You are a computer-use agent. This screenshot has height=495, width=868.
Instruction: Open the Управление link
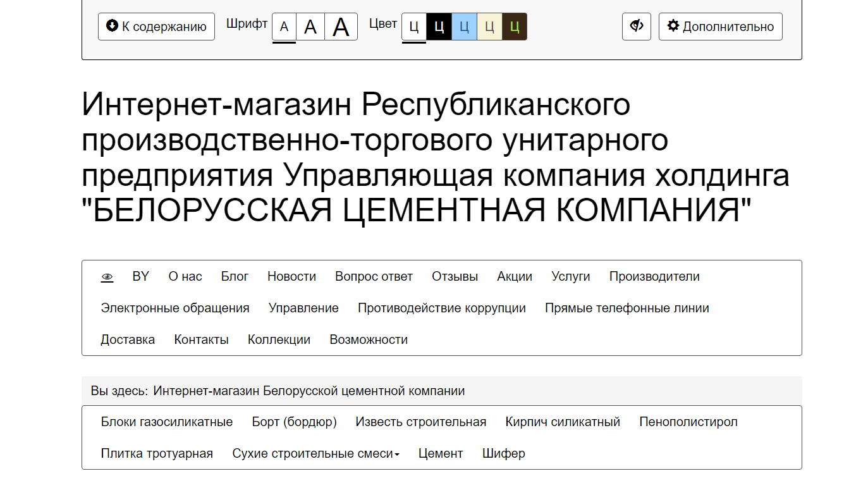pyautogui.click(x=303, y=308)
